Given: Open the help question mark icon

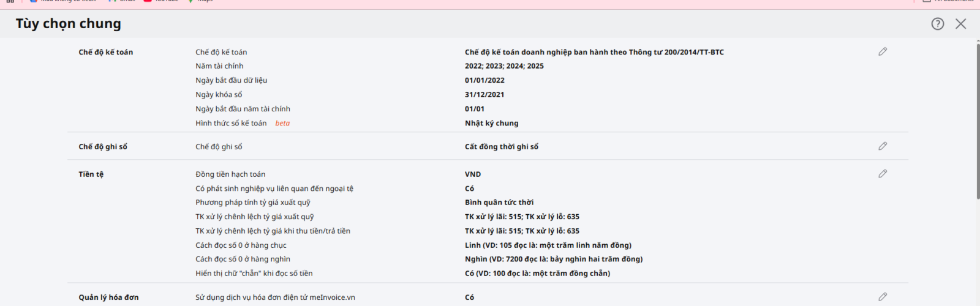Looking at the screenshot, I should [938, 24].
